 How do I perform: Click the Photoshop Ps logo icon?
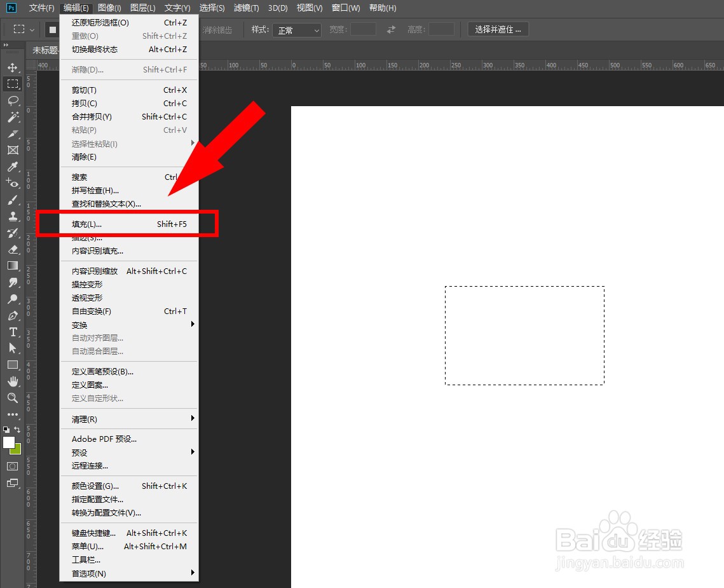click(x=11, y=8)
